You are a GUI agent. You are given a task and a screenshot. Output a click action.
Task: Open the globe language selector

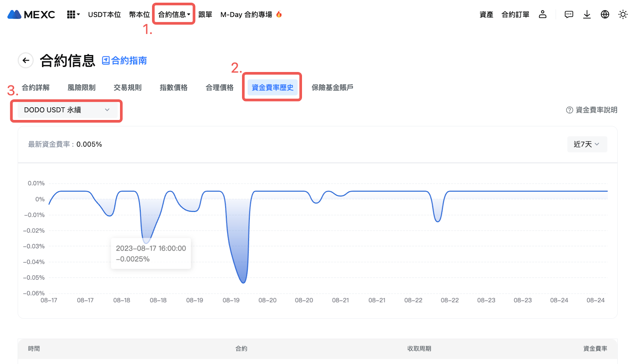605,15
